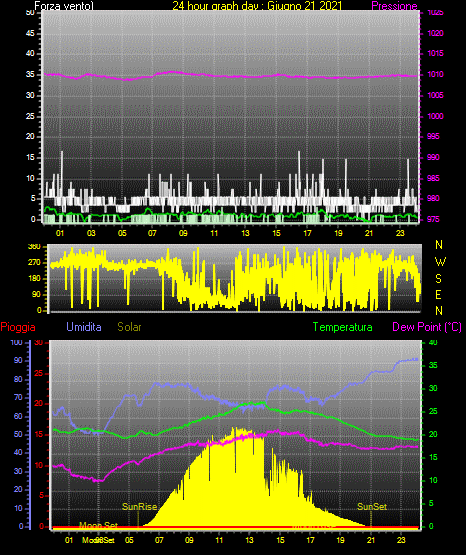Select the "Dew Point (°C)" legend label

tap(427, 327)
